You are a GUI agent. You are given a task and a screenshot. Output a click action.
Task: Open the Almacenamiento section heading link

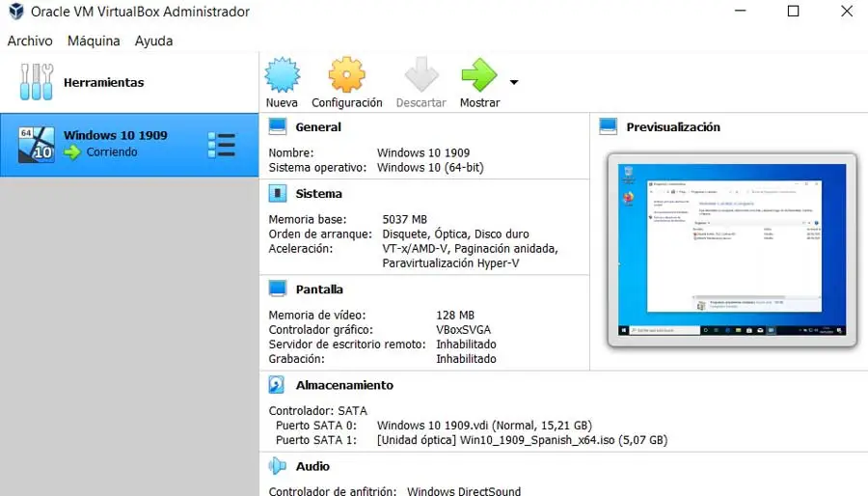[x=344, y=385]
